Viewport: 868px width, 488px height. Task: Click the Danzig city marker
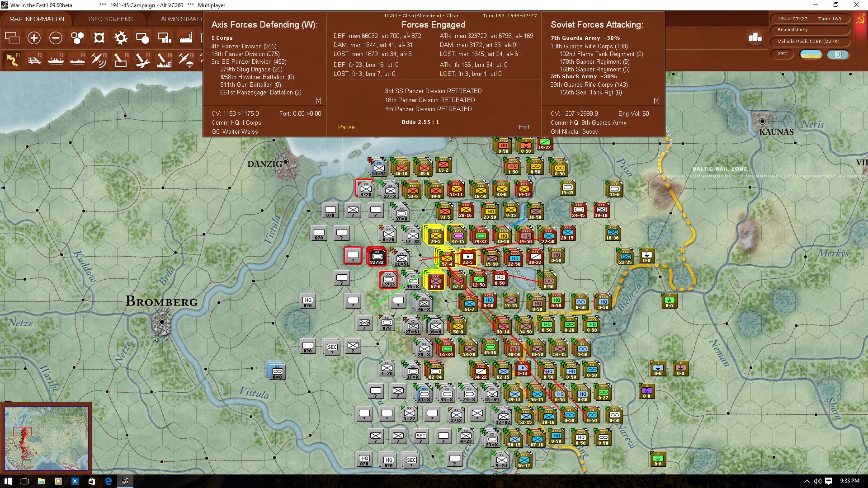[x=286, y=162]
